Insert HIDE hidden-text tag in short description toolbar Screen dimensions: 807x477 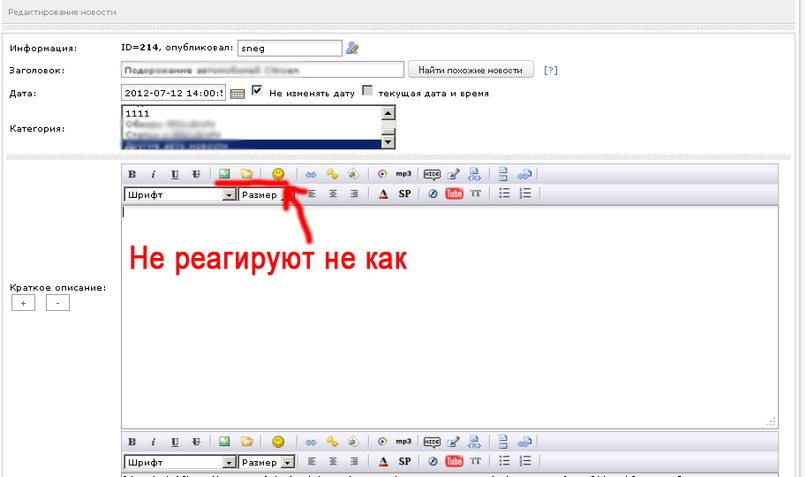[432, 174]
